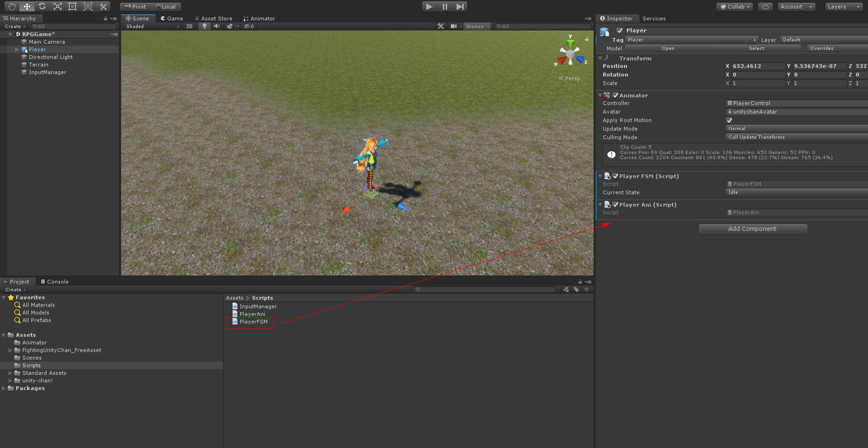Toggle Apply Root Motion checkbox

(729, 120)
